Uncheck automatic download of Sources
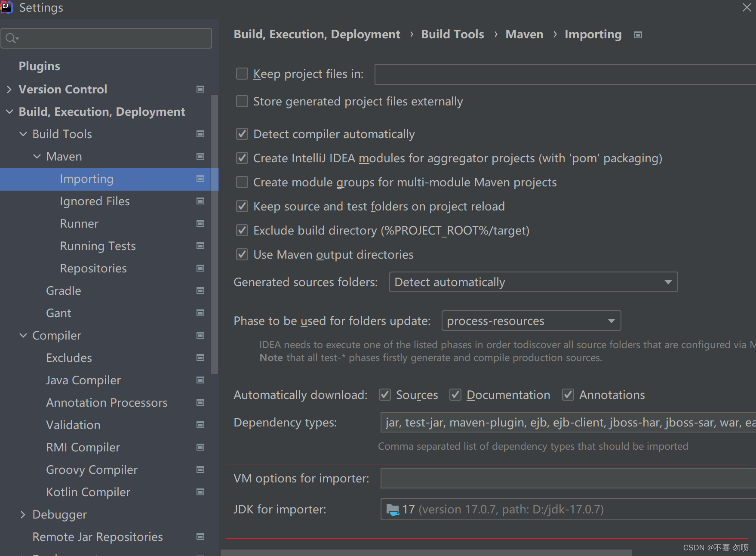Screen dimensions: 756x556 385,395
